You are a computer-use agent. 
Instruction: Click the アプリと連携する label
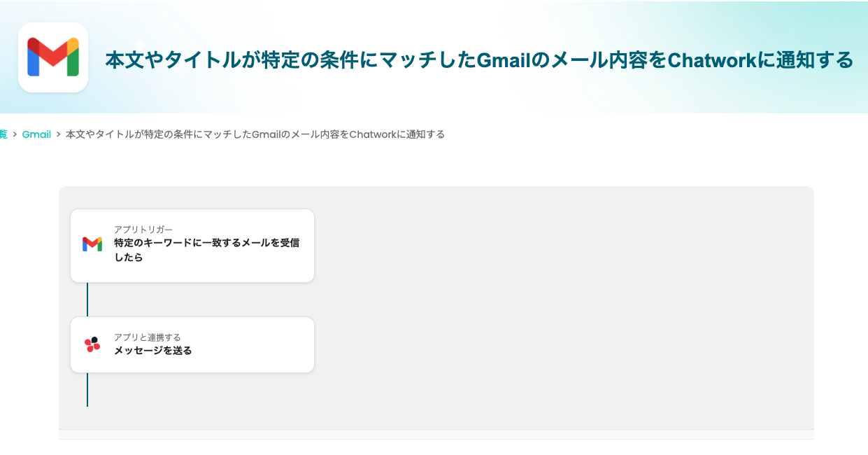148,337
